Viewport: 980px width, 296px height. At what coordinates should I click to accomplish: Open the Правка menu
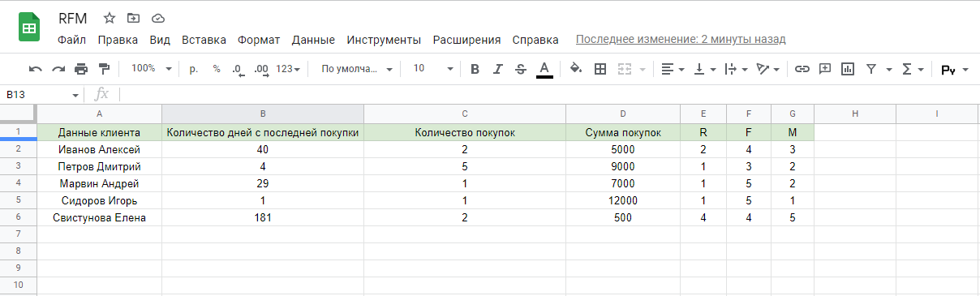click(118, 40)
